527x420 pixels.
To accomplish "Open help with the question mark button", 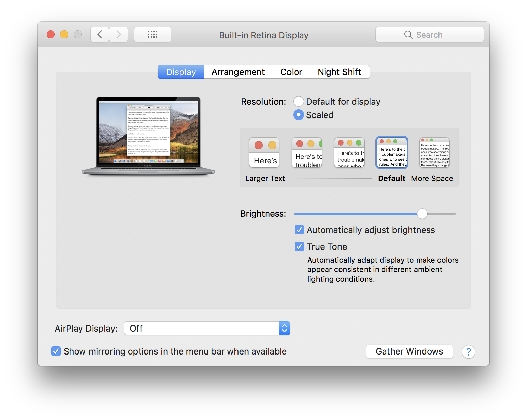I will pos(469,352).
